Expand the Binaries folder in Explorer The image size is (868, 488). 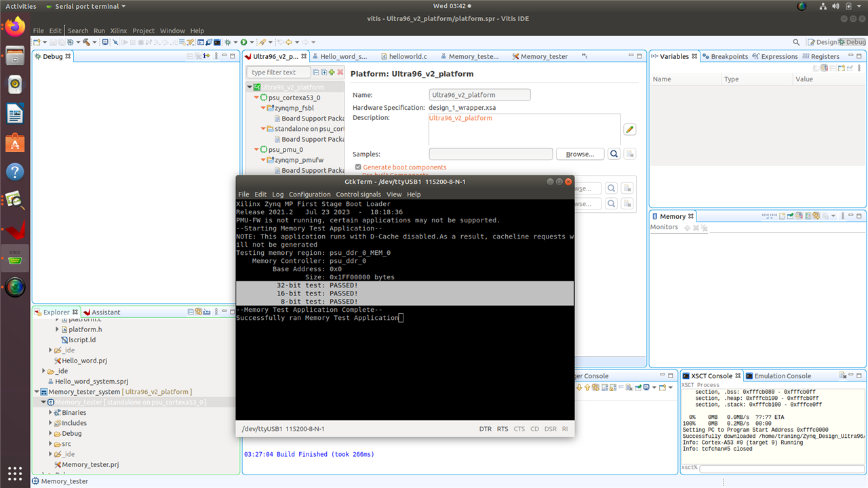click(50, 412)
